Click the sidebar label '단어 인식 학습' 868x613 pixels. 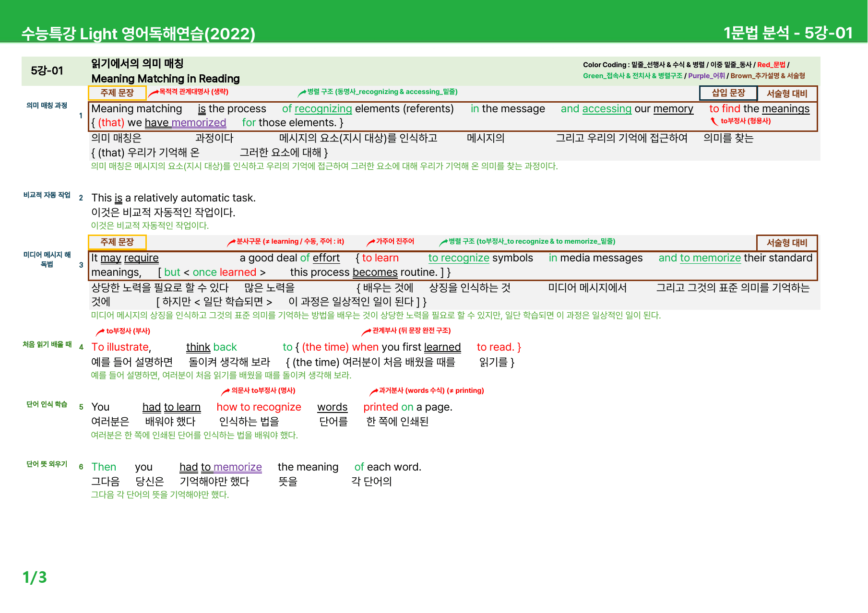(47, 404)
